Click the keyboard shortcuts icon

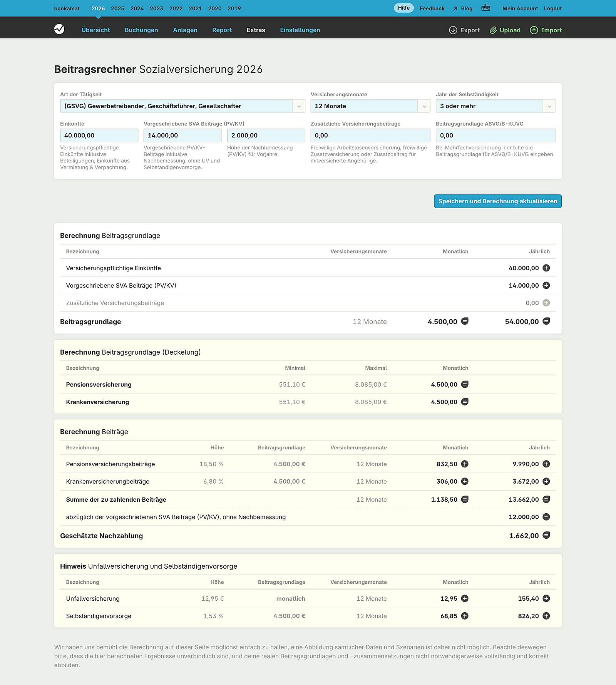click(x=485, y=8)
